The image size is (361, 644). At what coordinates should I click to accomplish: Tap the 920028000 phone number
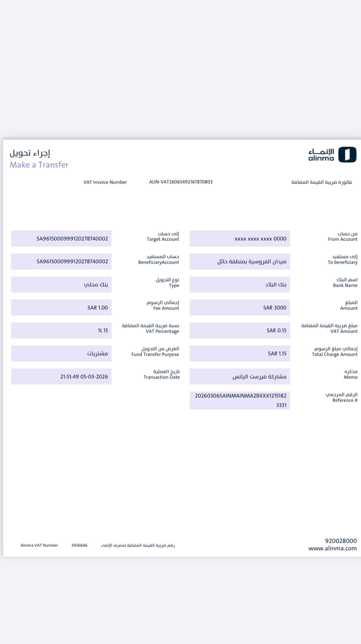click(x=341, y=541)
